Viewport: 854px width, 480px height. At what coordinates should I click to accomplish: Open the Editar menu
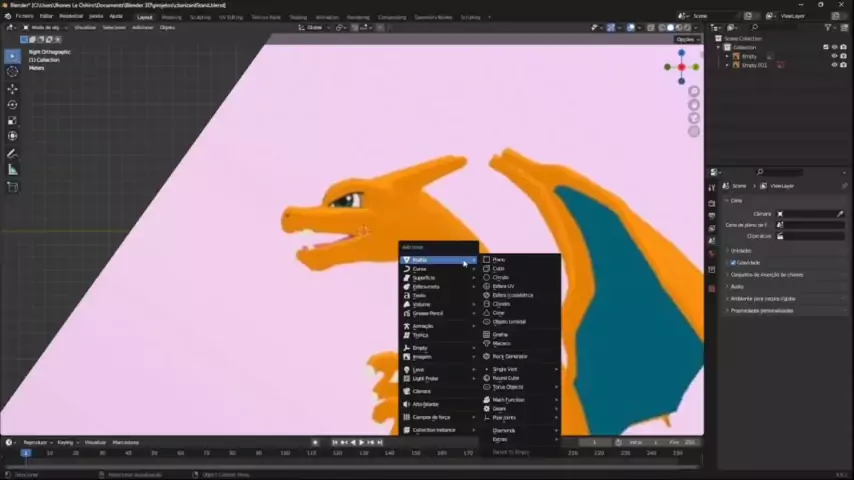(46, 16)
